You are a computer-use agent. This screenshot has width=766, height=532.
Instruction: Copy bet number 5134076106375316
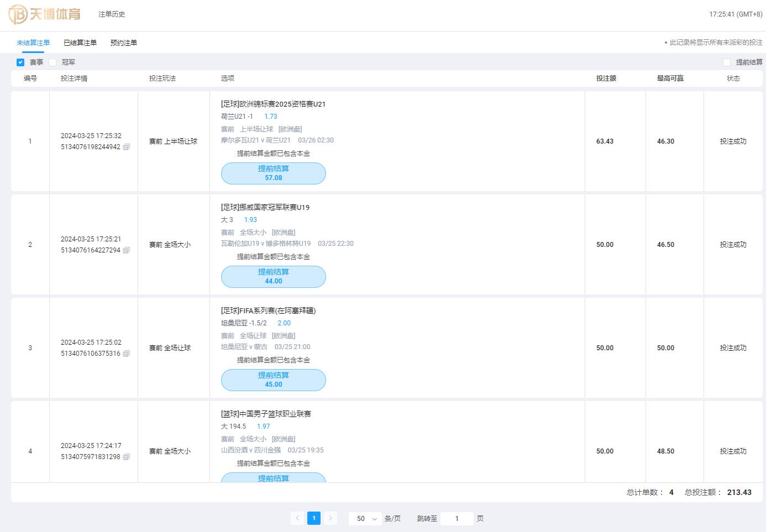coord(127,354)
